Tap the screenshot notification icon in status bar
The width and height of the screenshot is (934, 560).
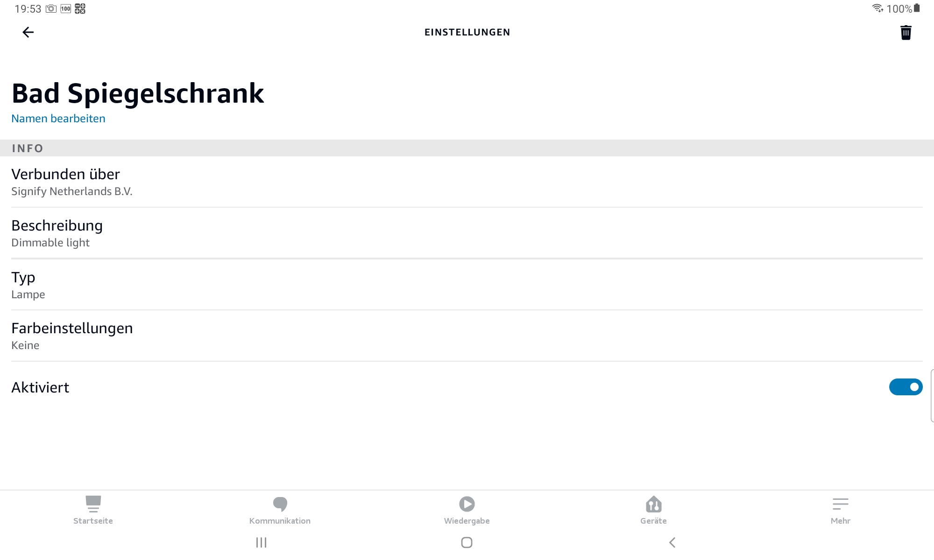point(51,9)
